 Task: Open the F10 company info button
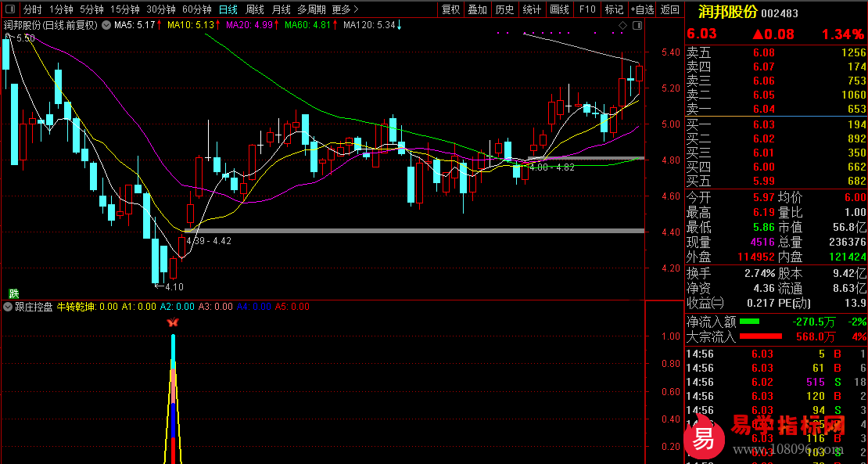coord(586,9)
